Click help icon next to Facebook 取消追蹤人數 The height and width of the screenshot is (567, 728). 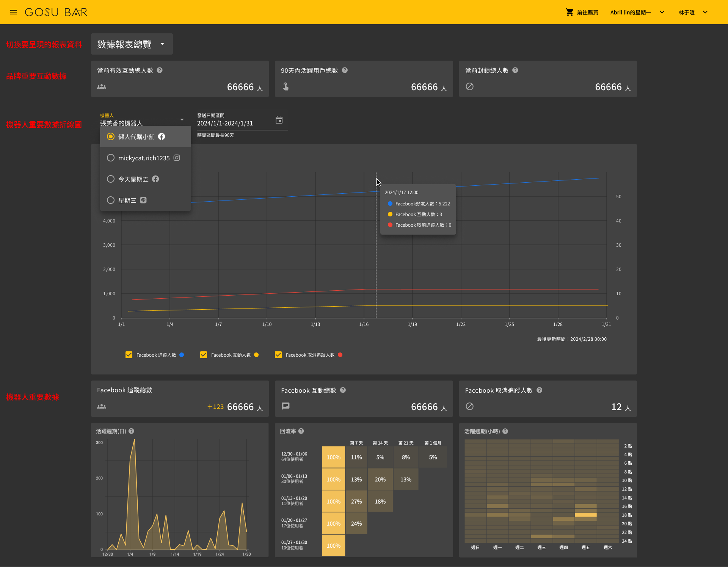click(539, 390)
